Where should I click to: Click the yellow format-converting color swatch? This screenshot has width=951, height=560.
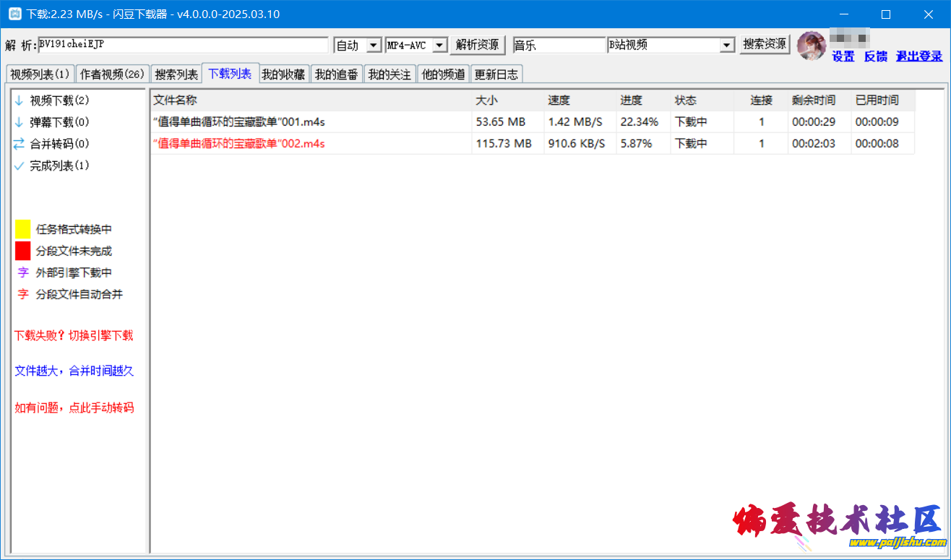tap(23, 229)
